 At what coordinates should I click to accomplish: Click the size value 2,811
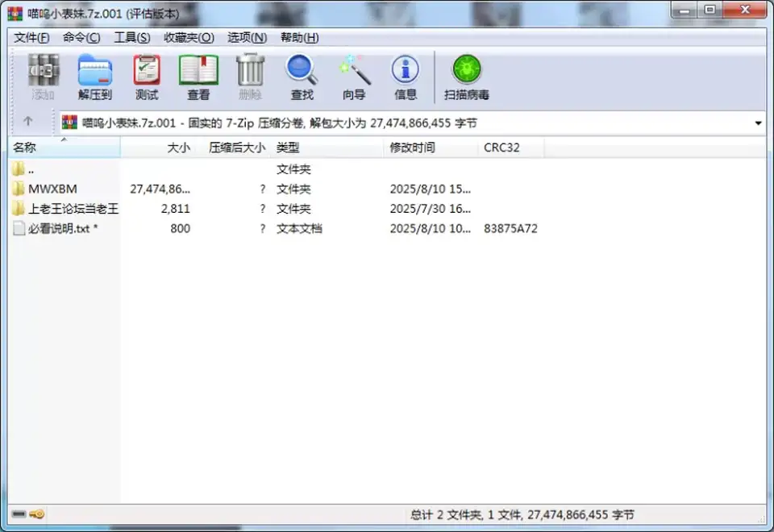(x=175, y=209)
